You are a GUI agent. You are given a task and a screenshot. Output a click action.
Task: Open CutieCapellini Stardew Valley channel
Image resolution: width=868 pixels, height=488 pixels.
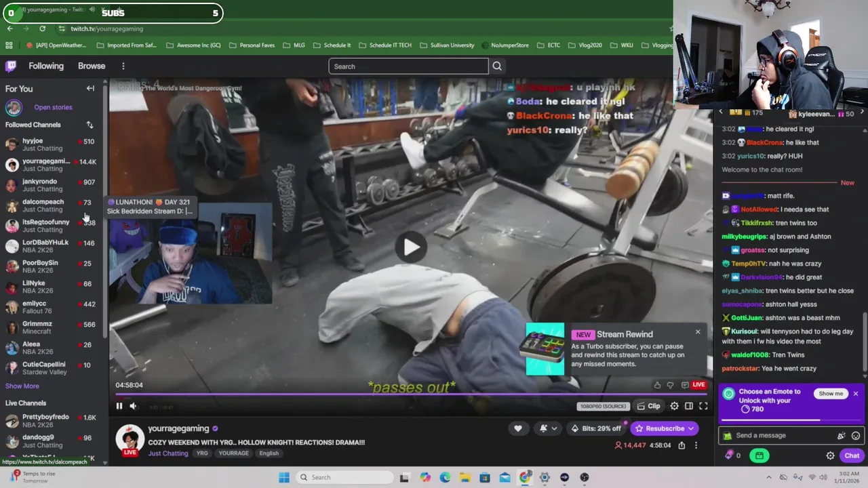(x=51, y=368)
